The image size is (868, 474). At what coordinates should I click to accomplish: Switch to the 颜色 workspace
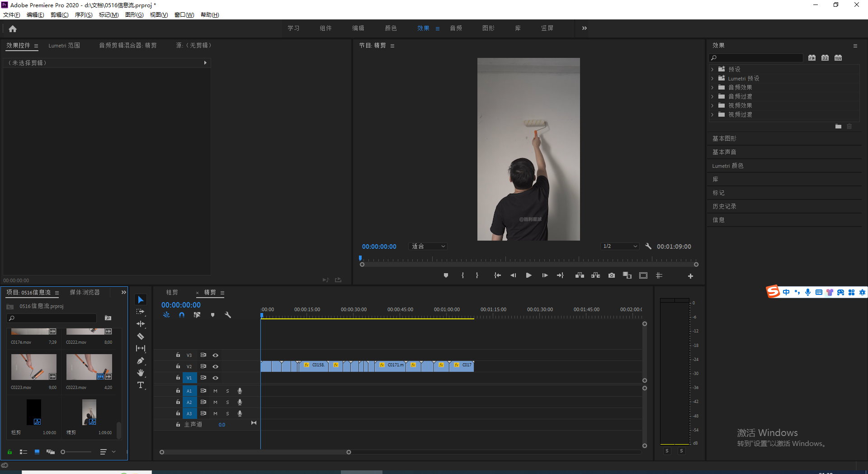[x=391, y=28]
